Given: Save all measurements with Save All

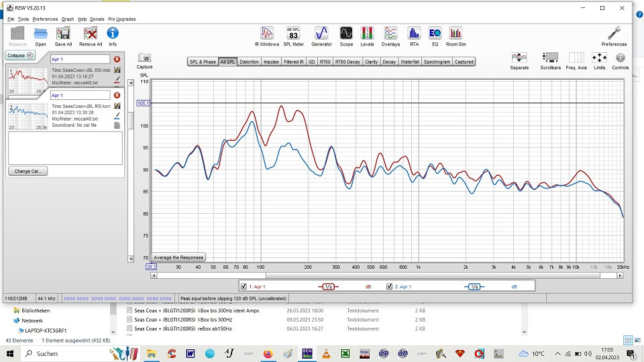Looking at the screenshot, I should tap(63, 36).
